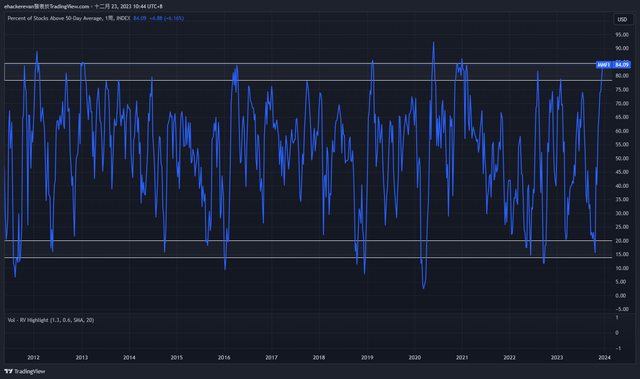Click the header timestamp text with 10:44 UTC+8
640x379 pixels.
128,7
